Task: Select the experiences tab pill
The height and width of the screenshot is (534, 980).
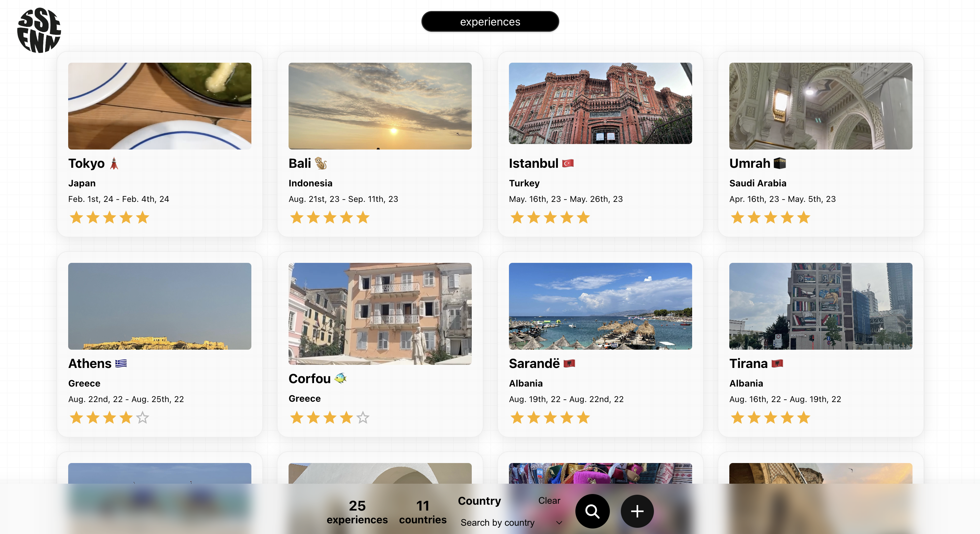Action: (x=490, y=22)
